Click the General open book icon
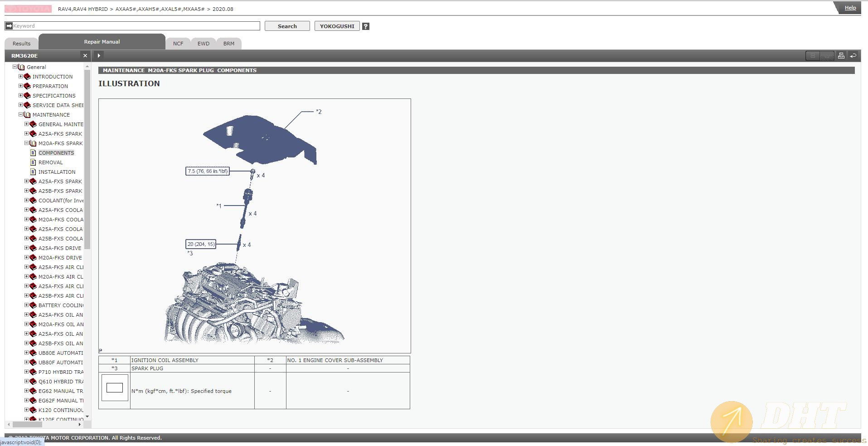 pos(21,67)
